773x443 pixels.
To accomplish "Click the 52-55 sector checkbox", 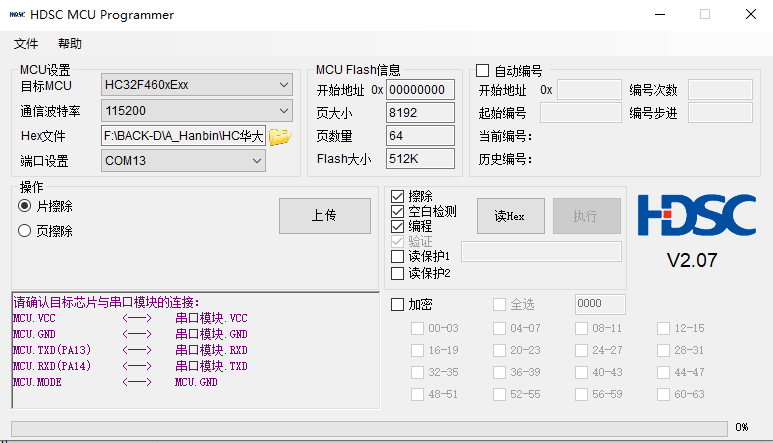I will (x=499, y=394).
